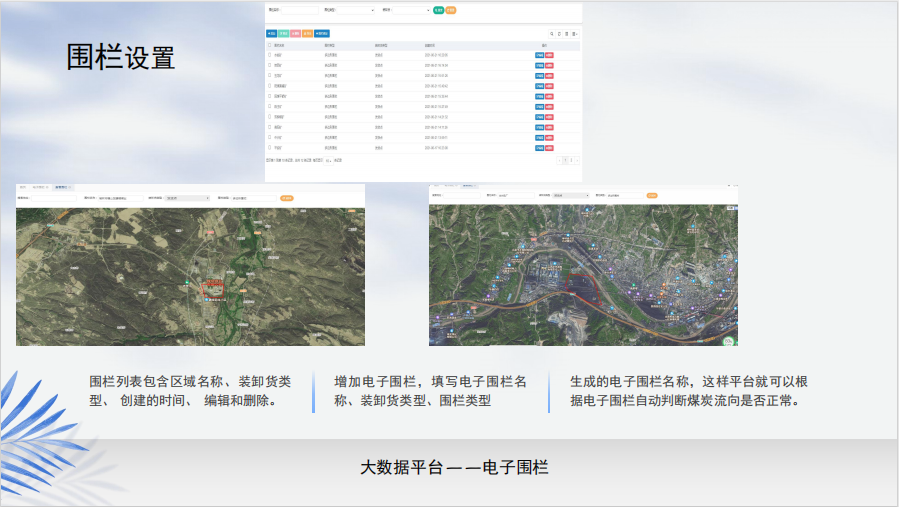Open the column settings icon above the table
This screenshot has width=899, height=507.
coord(575,33)
